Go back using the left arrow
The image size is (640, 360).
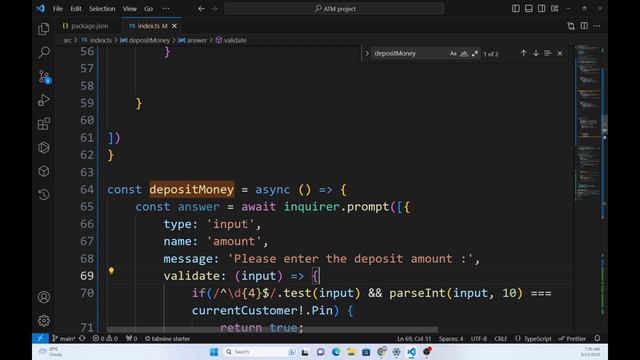(x=201, y=9)
